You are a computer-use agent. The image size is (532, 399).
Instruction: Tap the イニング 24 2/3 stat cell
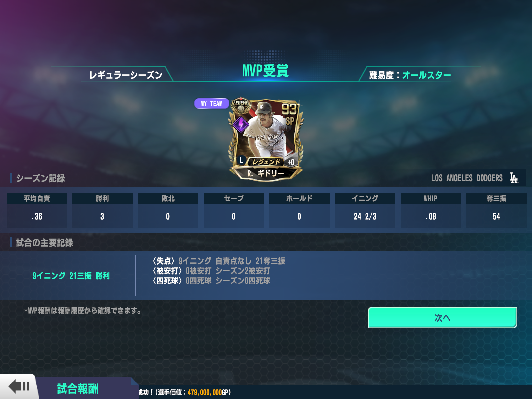pyautogui.click(x=365, y=210)
